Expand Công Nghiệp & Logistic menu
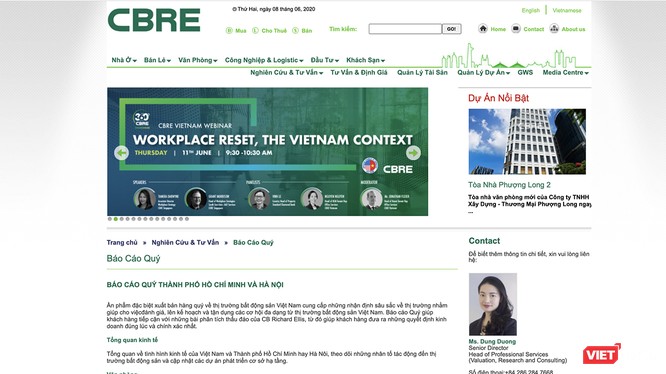Screen dimensions: 666x374 click(x=264, y=60)
